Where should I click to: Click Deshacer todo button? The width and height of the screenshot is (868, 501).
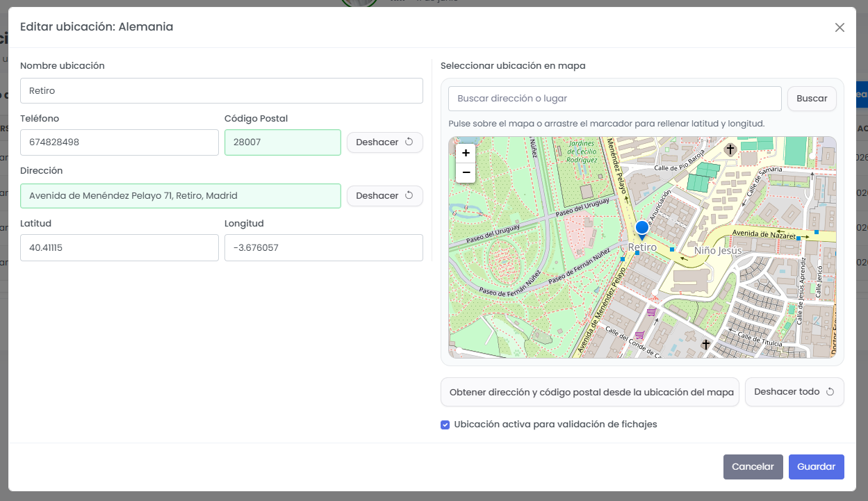click(794, 392)
